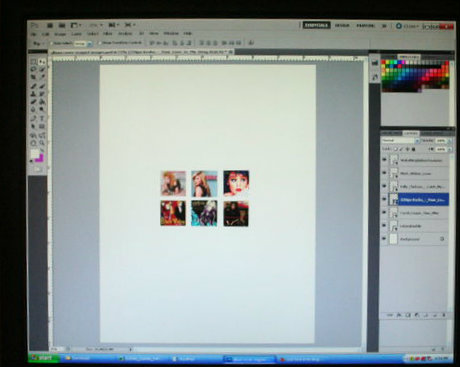Select the Lasso tool
Image resolution: width=460 pixels, height=367 pixels.
coord(33,69)
